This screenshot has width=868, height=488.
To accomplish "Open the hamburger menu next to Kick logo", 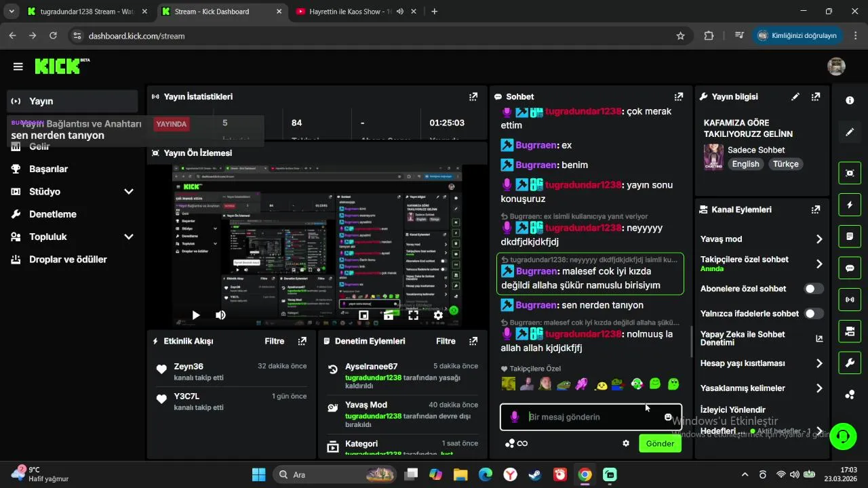I will [x=18, y=66].
